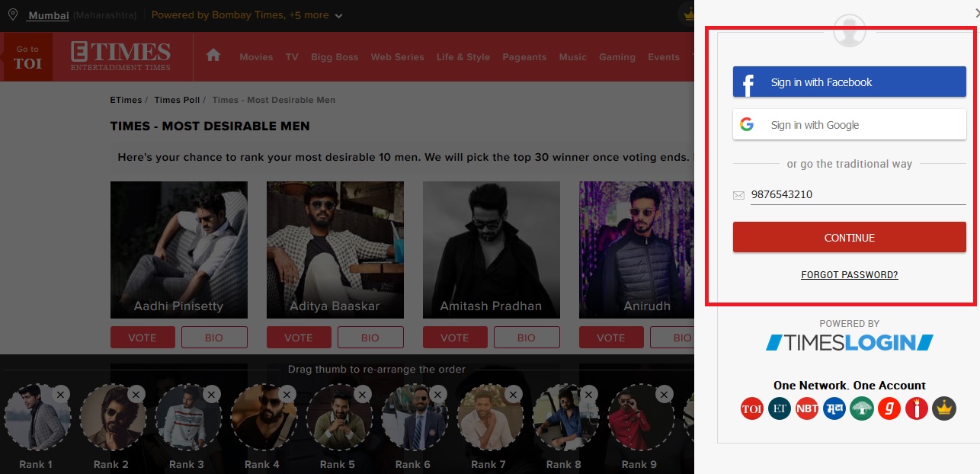Screen dimensions: 980x474
Task: Open the Life & Style menu item
Action: 463,57
